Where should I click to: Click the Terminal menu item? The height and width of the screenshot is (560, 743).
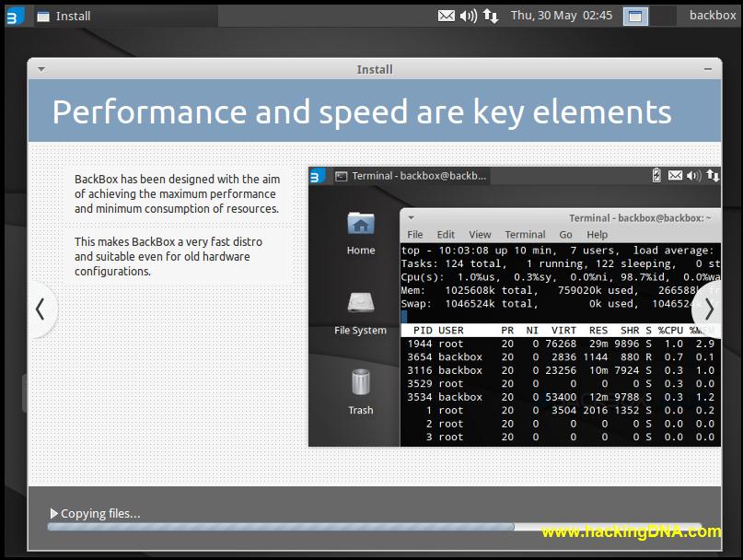click(525, 235)
